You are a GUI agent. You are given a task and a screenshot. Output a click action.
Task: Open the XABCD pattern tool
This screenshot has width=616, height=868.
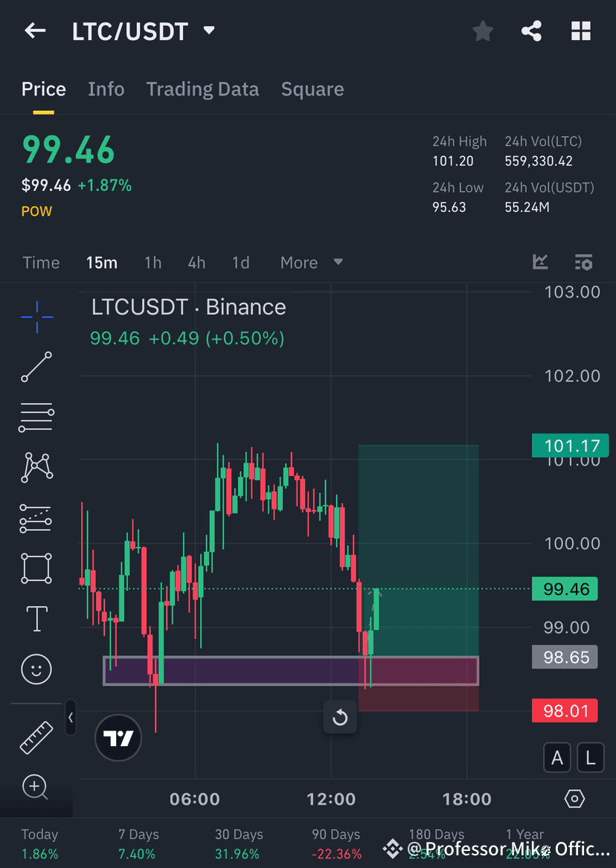coord(35,467)
